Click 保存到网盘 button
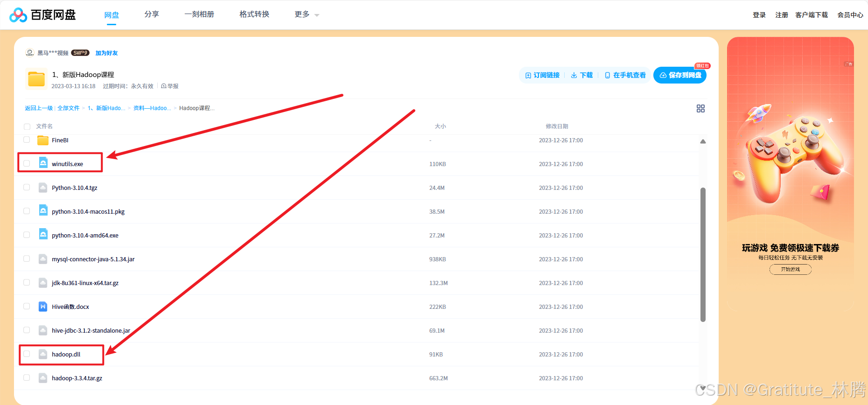 click(680, 75)
